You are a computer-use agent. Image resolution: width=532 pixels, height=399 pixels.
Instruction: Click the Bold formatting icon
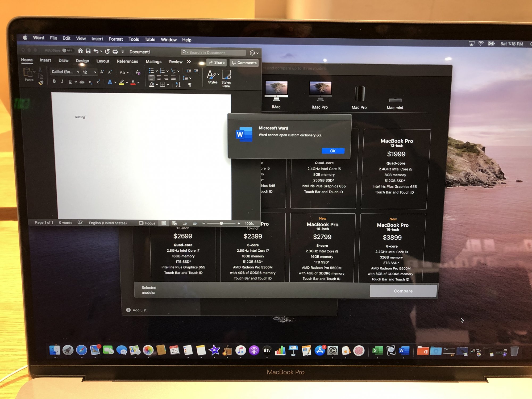pyautogui.click(x=54, y=81)
